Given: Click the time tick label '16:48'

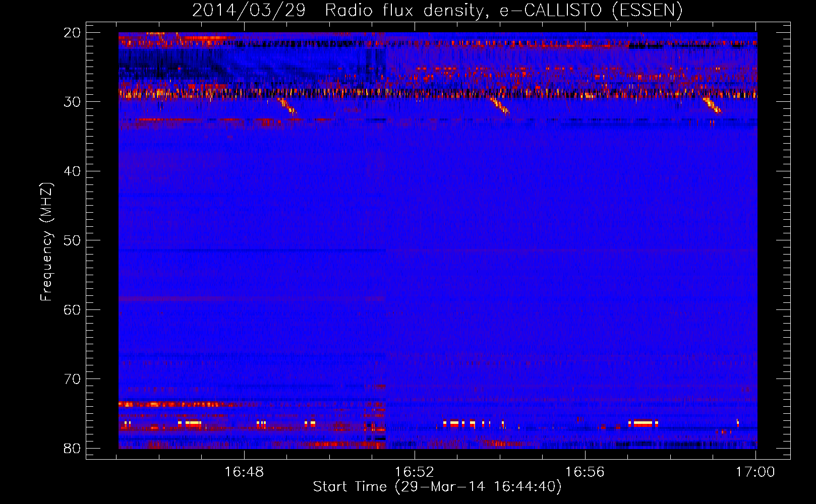Looking at the screenshot, I should tap(244, 472).
